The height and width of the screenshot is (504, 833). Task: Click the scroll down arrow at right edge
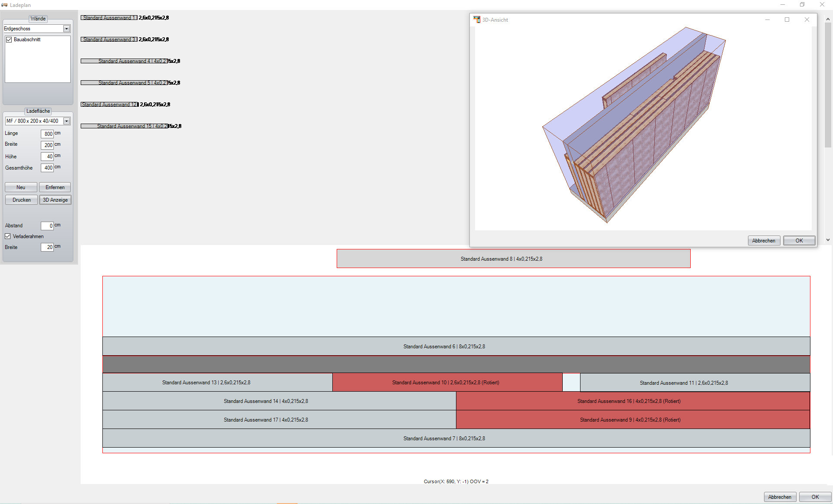pos(828,239)
